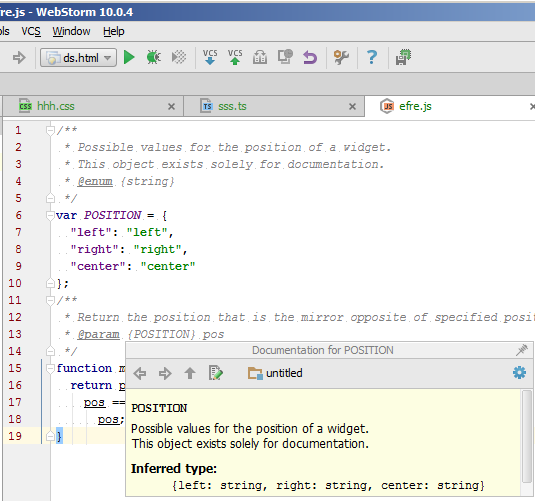Click the "left" key on line 7
Image resolution: width=535 pixels, height=501 pixels.
(91, 232)
